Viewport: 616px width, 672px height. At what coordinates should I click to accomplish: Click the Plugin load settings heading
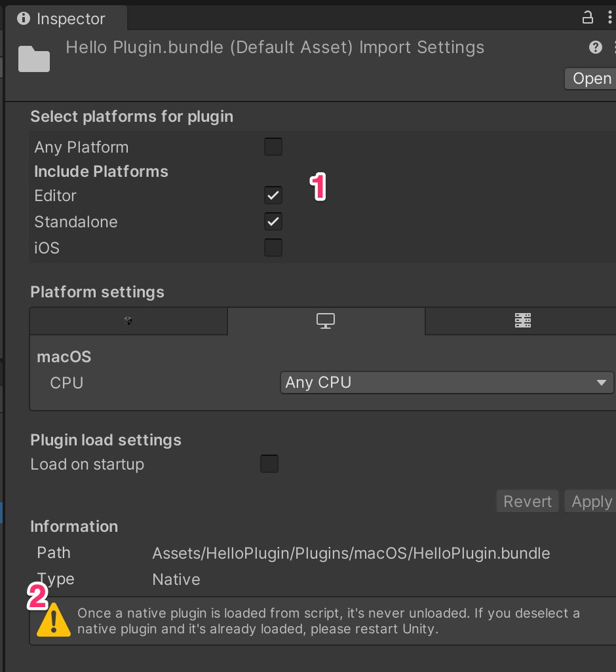[x=106, y=440]
